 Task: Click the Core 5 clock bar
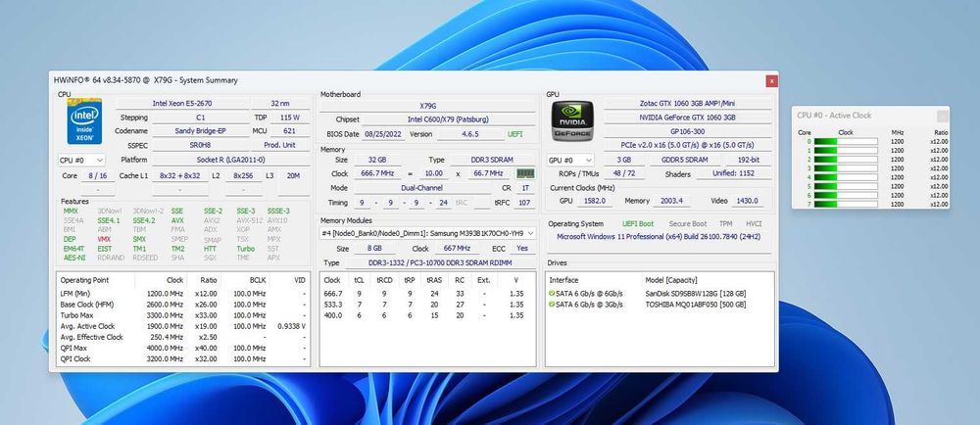point(846,186)
